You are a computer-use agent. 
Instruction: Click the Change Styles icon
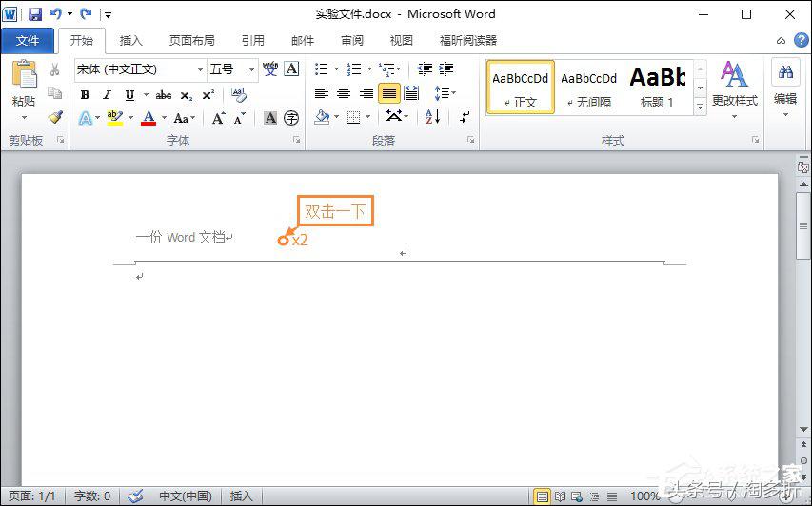[x=734, y=74]
